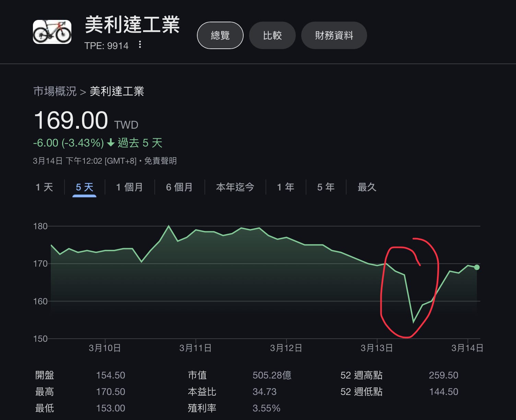Click the 52 週低點 value 144.50
This screenshot has width=516, height=420.
[x=443, y=392]
